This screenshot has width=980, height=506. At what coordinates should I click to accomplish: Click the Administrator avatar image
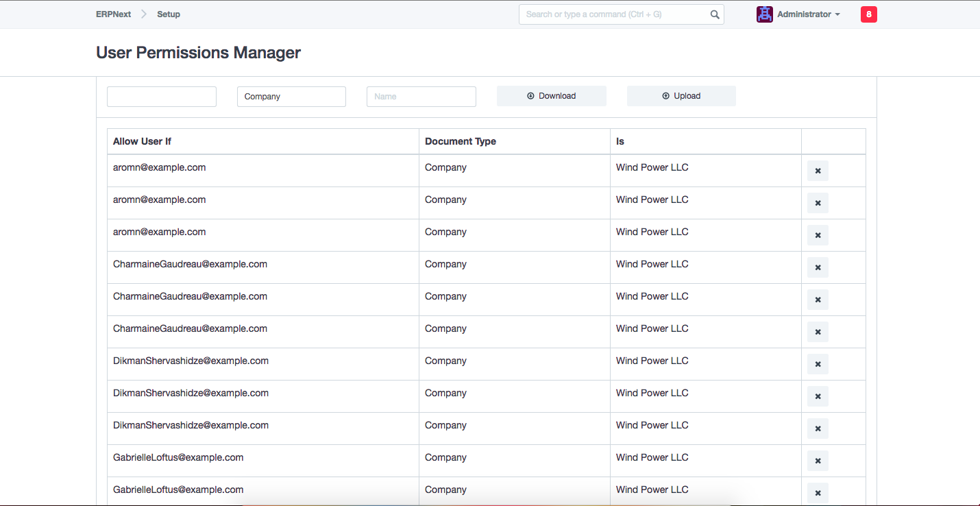pyautogui.click(x=764, y=14)
